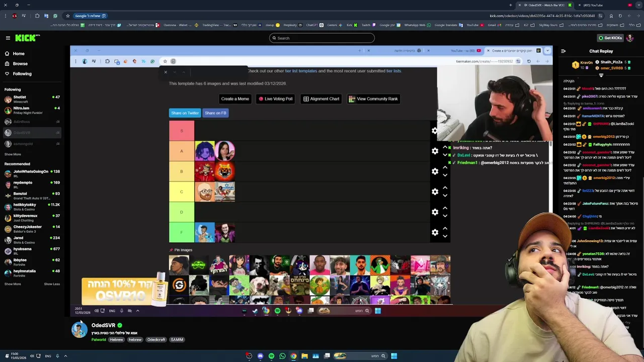Expand Recommended list with Show More
644x362 pixels.
pos(13,284)
